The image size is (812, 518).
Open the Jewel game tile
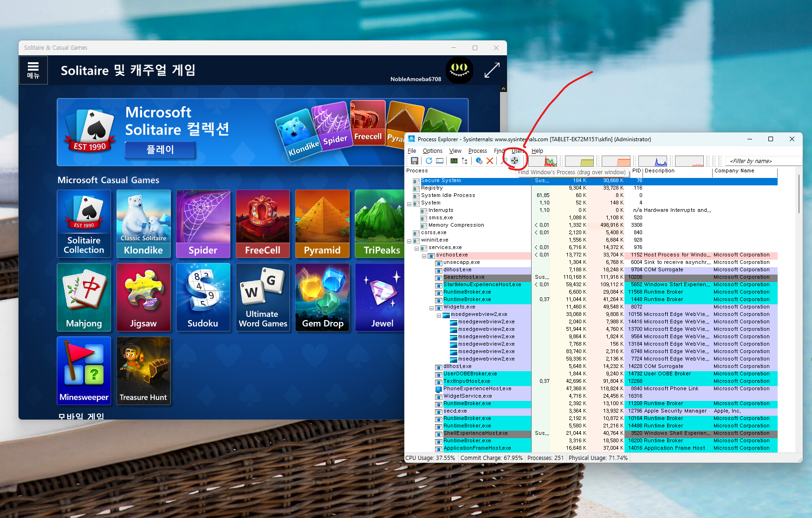[x=380, y=297]
